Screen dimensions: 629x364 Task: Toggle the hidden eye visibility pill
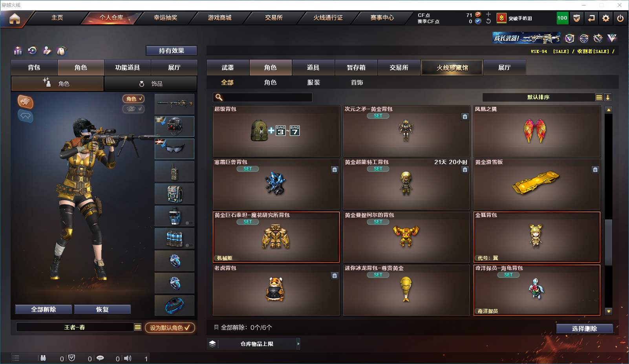pos(133,109)
